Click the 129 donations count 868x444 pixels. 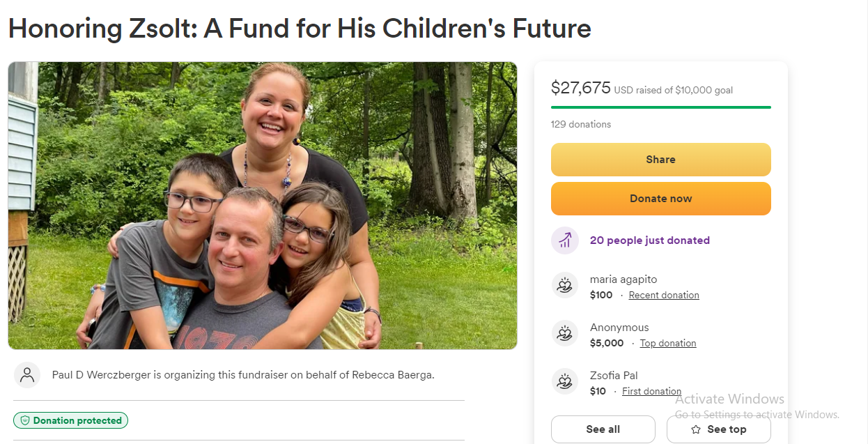[581, 124]
